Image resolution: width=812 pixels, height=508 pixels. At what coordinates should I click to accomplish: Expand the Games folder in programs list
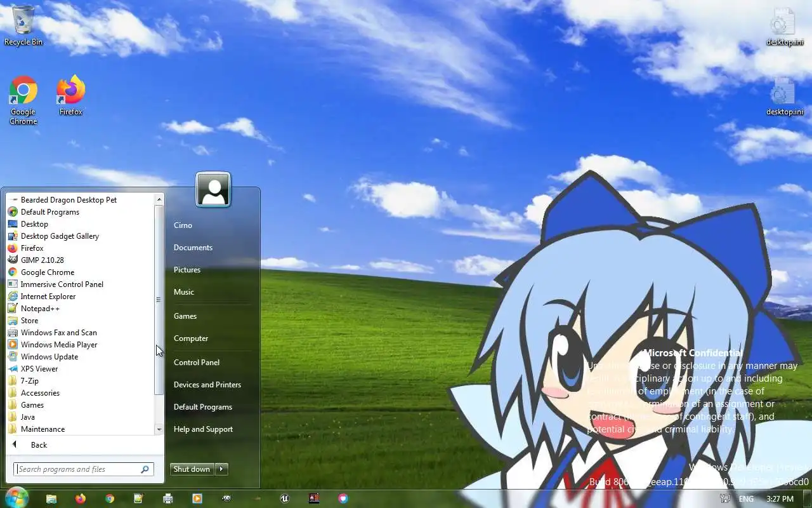80,405
